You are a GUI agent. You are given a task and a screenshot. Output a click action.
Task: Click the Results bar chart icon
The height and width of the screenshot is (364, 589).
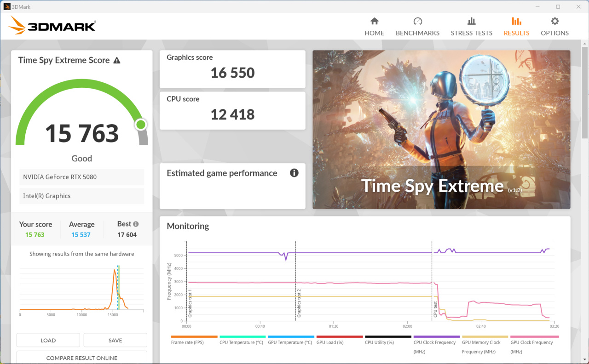point(516,21)
